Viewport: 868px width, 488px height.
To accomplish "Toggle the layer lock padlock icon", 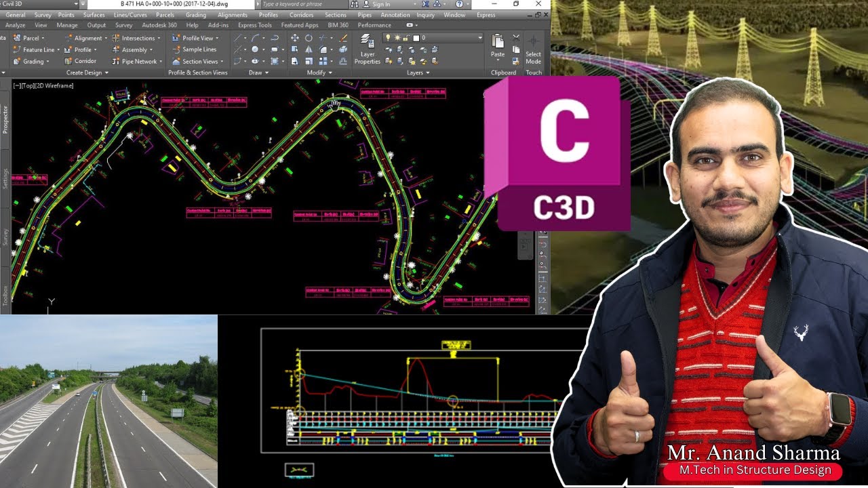I will click(x=406, y=39).
